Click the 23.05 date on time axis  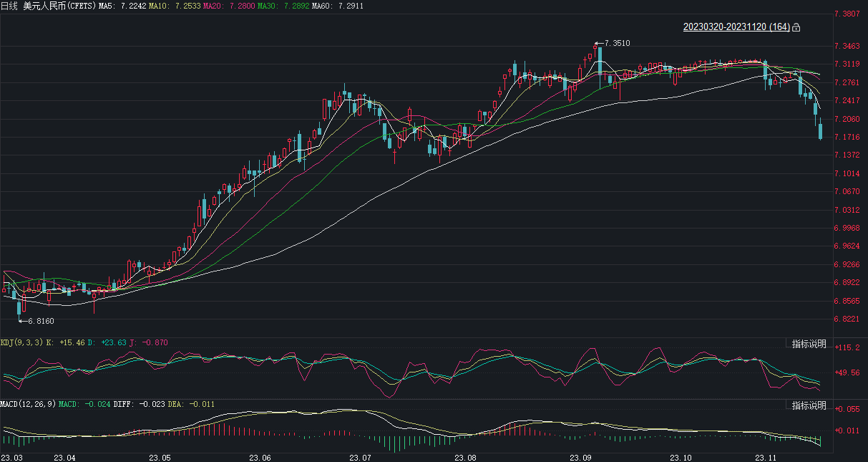[x=159, y=457]
